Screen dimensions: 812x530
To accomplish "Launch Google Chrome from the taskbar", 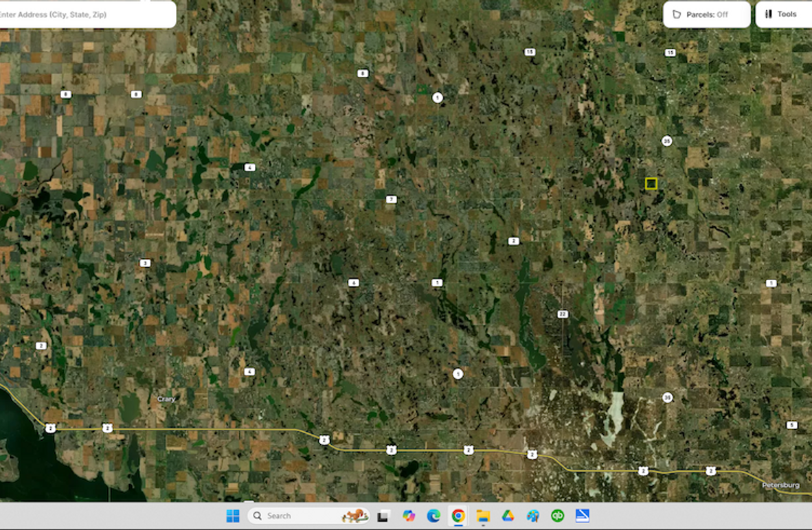I will (x=458, y=516).
